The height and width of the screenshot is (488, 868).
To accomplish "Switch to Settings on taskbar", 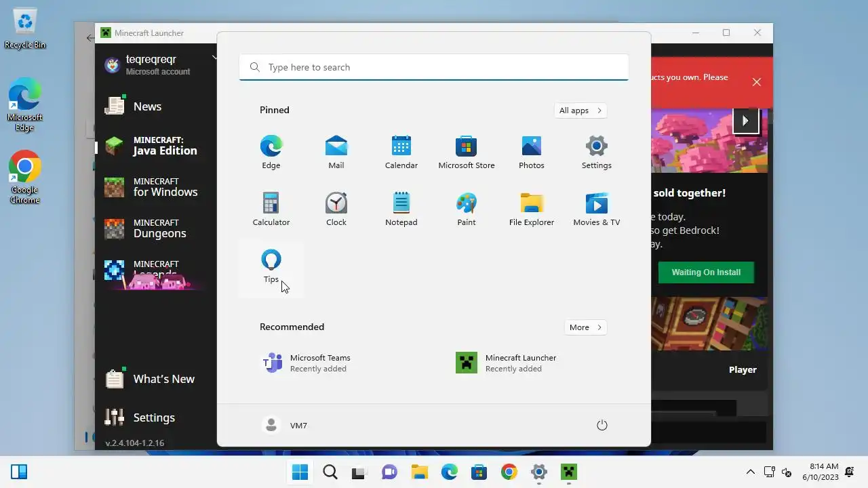I will [538, 472].
